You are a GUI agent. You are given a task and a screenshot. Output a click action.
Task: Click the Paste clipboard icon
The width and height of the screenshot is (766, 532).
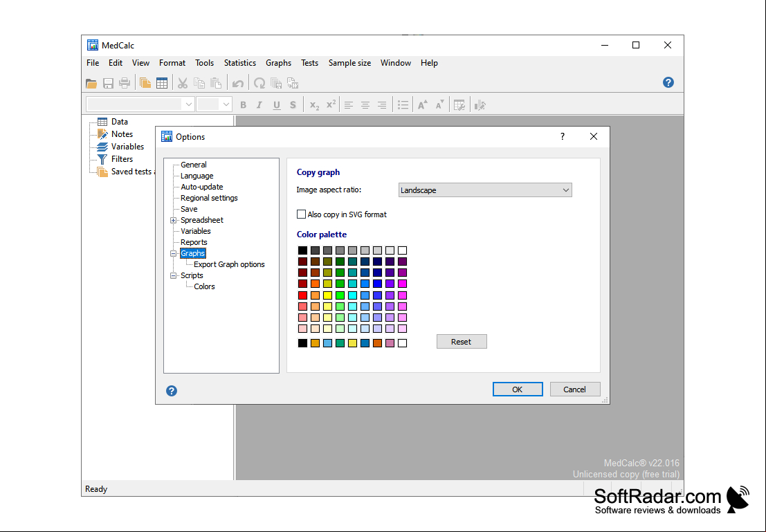tap(215, 84)
